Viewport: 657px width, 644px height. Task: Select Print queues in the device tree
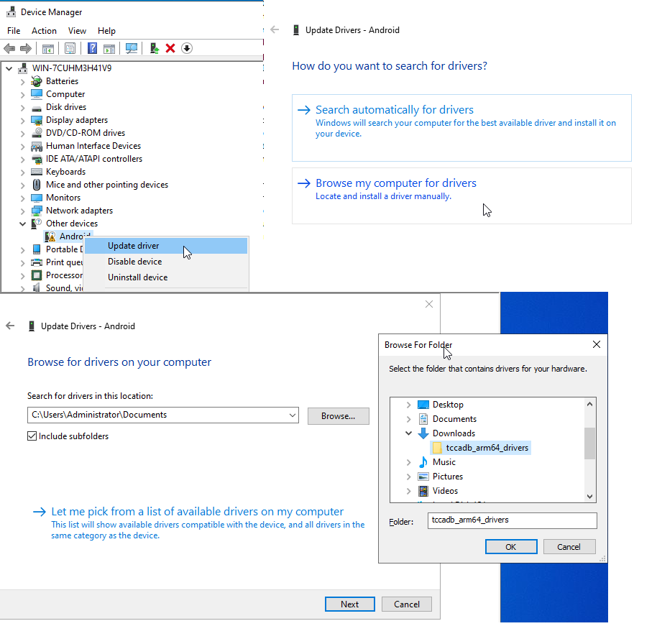pyautogui.click(x=64, y=262)
